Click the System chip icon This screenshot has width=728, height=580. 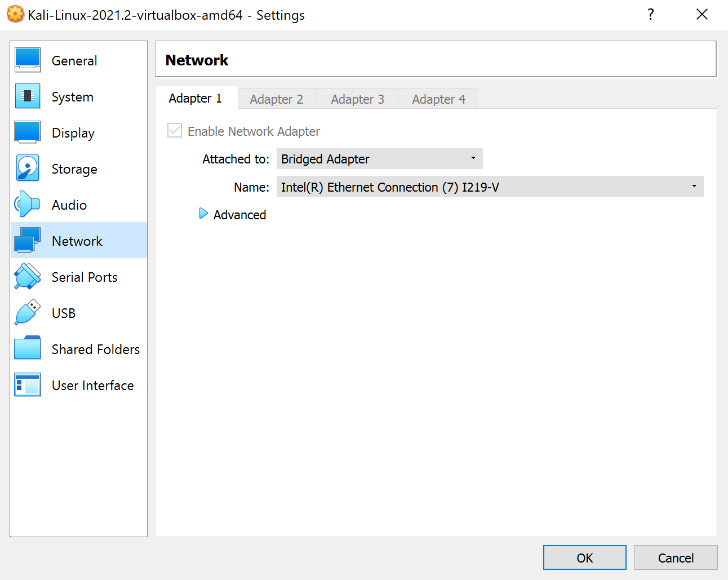pos(28,96)
